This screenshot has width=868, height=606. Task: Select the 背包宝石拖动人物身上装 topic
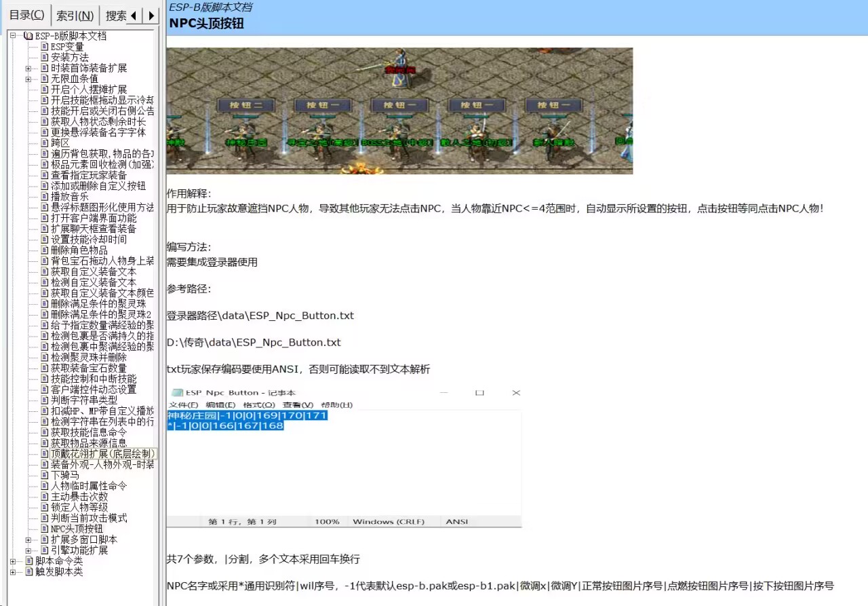point(102,261)
